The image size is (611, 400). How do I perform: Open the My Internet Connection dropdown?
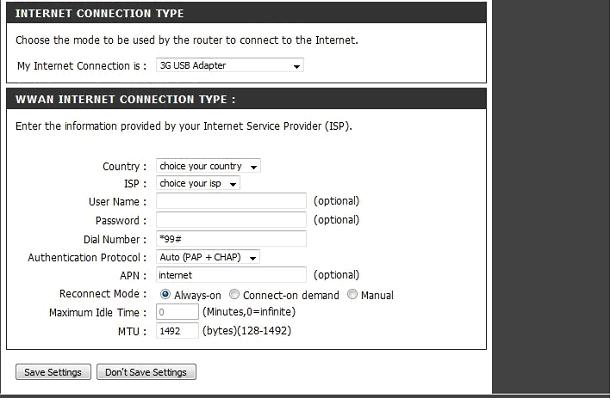(229, 65)
